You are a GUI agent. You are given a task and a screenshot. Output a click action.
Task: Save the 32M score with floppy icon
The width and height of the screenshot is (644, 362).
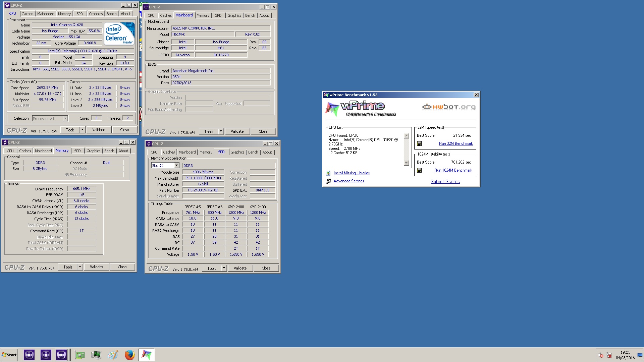click(419, 143)
